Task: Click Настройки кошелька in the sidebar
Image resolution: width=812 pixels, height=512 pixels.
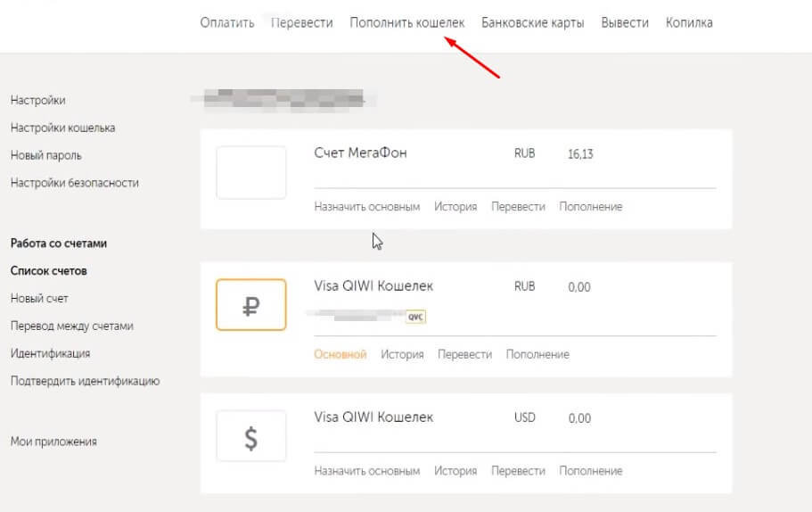Action: click(62, 128)
